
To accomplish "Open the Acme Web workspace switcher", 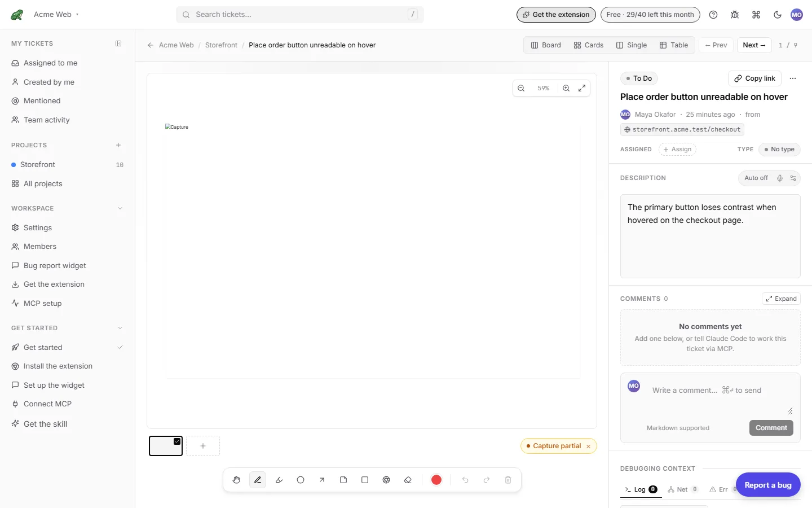I will coord(56,15).
